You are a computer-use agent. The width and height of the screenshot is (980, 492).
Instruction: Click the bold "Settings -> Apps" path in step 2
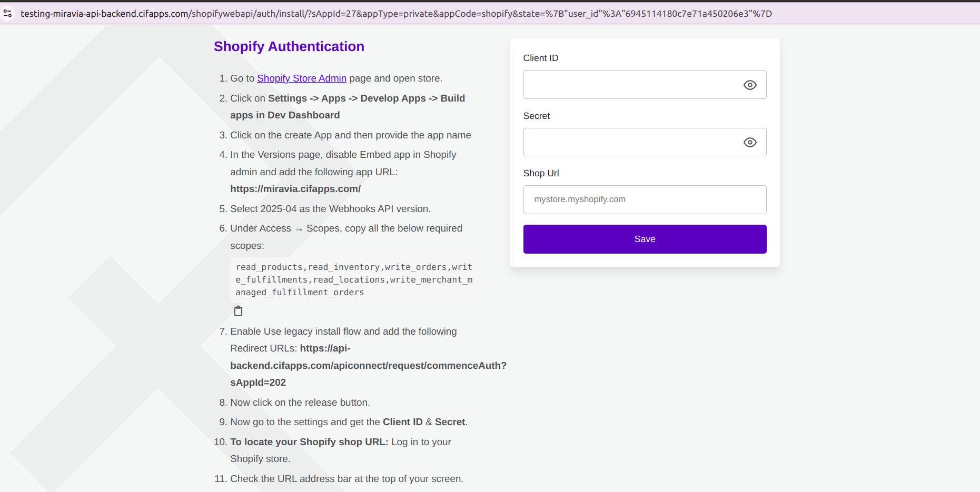tap(306, 98)
